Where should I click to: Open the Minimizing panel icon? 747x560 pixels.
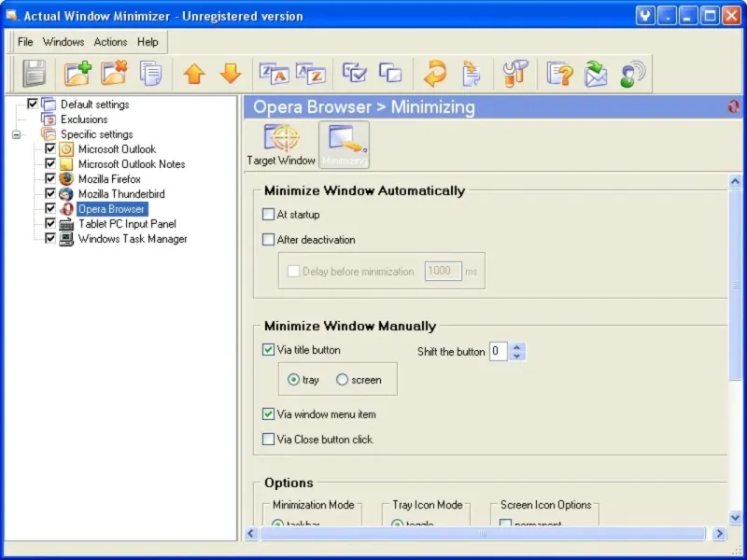(x=344, y=145)
